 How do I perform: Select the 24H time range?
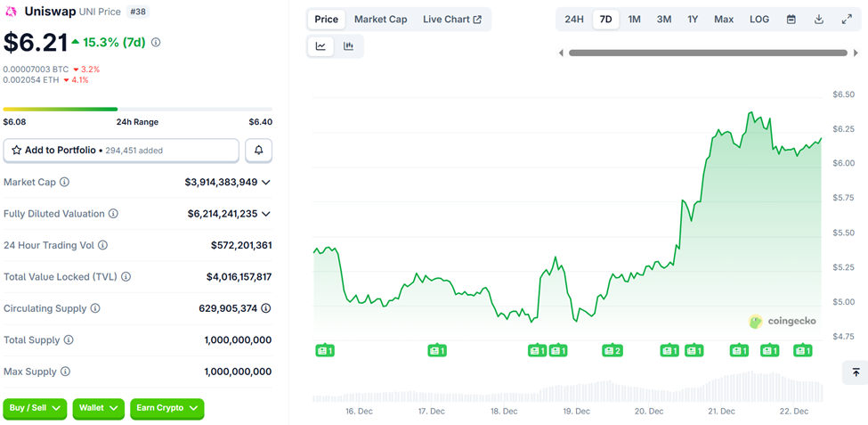(x=574, y=20)
